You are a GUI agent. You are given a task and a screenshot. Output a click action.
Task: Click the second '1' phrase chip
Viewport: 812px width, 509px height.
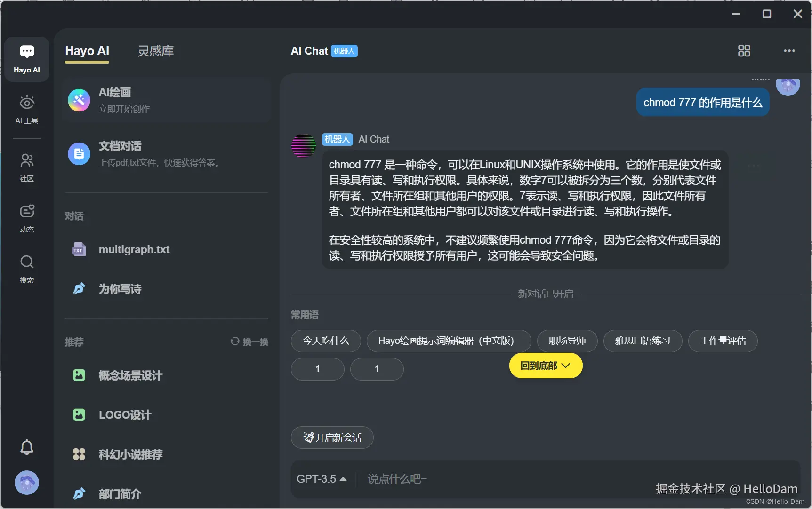(x=377, y=369)
